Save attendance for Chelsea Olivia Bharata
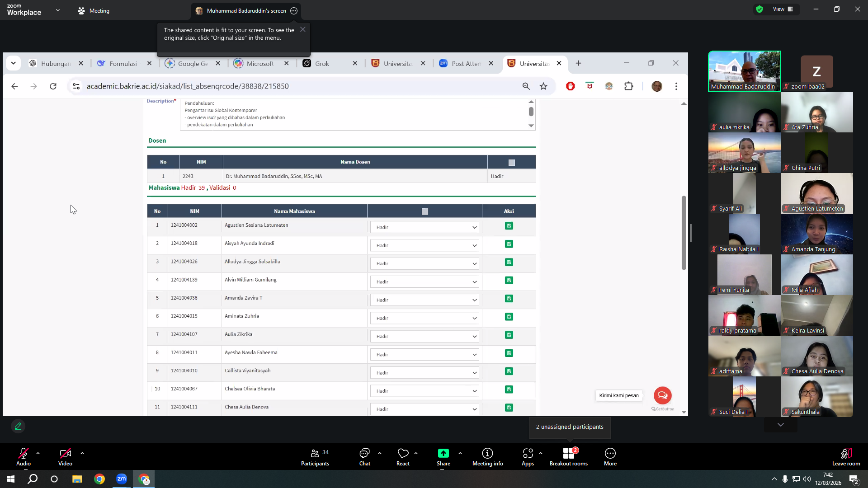Screen dimensions: 868x488 509,389
